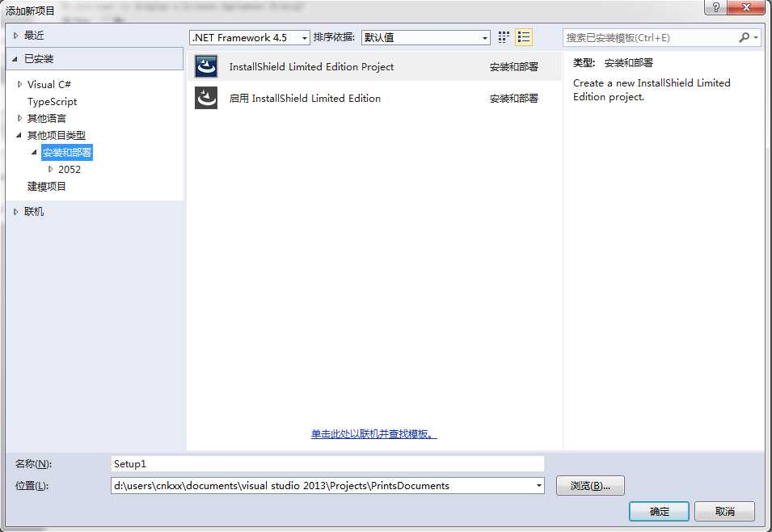Expand the 联机 section

[x=15, y=212]
